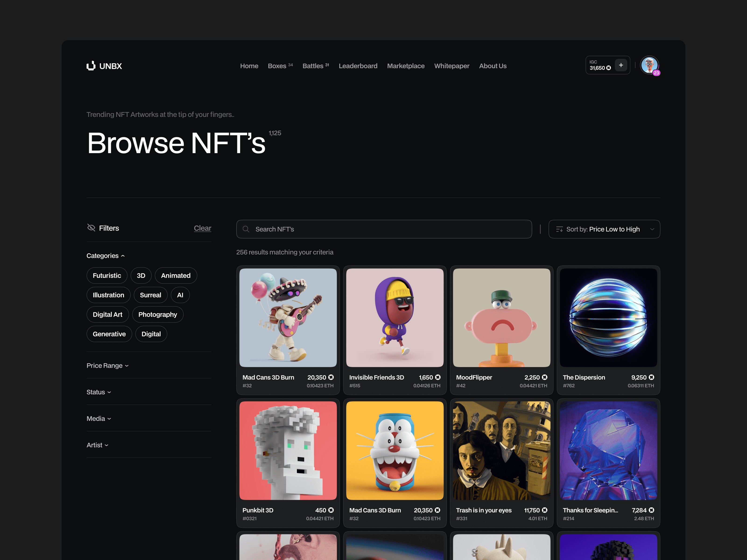Open the Whitepaper link
The image size is (747, 560).
click(451, 66)
